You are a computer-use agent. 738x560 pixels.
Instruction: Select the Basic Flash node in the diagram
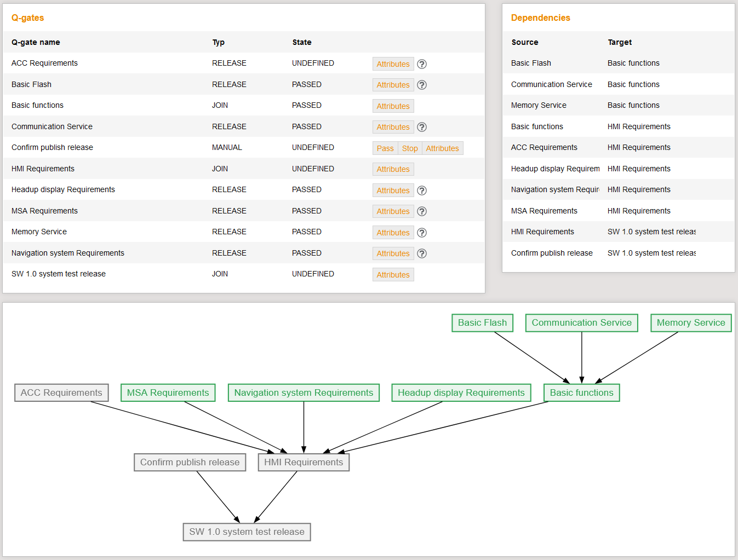(482, 323)
